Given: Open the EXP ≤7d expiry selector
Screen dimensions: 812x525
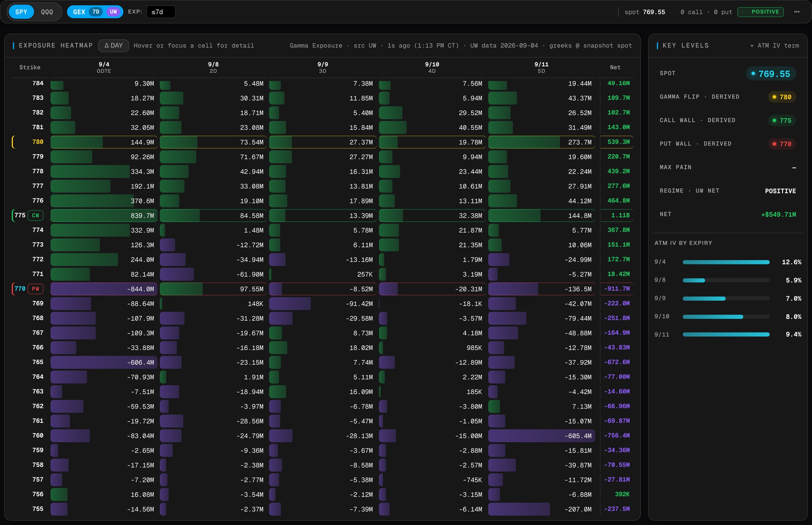Looking at the screenshot, I should 161,12.
